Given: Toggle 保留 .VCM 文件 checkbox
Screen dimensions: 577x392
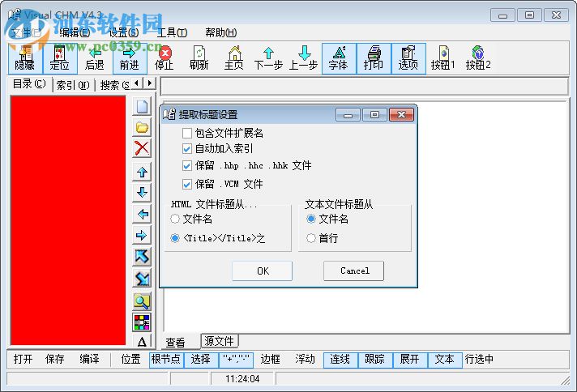Looking at the screenshot, I should coord(187,184).
